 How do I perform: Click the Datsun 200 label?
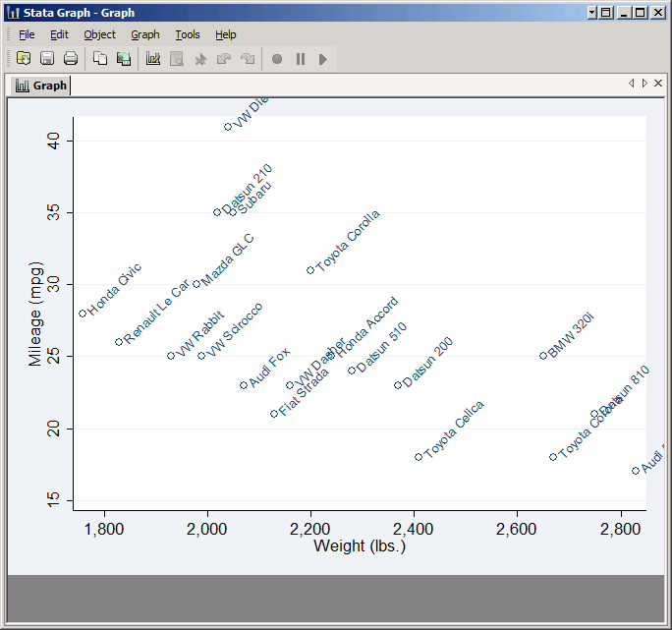[427, 363]
